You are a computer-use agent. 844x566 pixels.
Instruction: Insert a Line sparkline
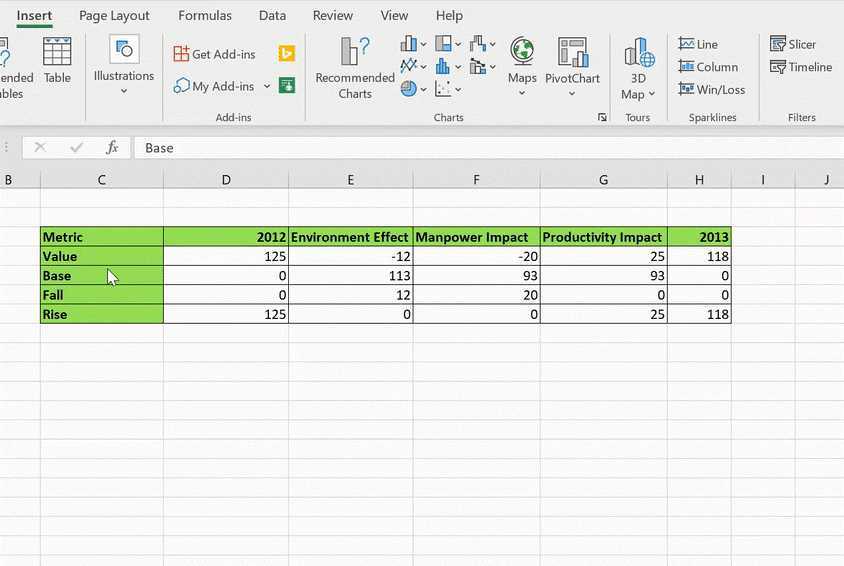[x=698, y=44]
